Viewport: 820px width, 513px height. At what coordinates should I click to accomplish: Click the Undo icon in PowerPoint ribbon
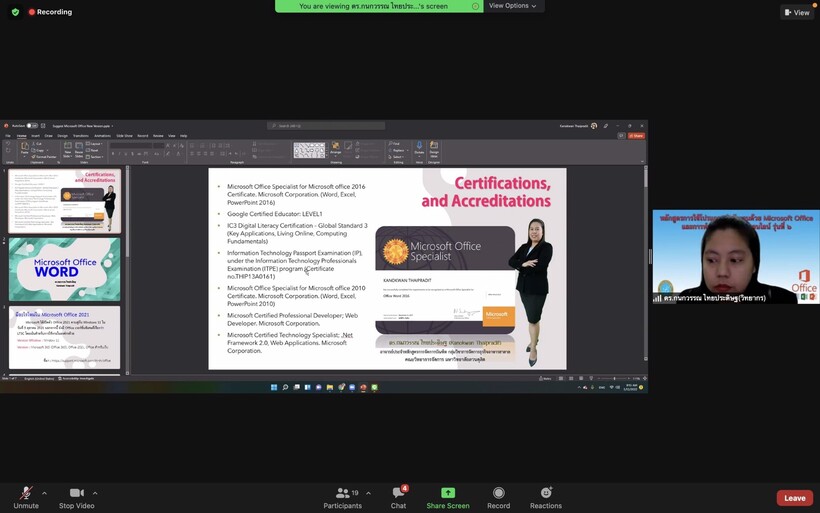(8, 144)
